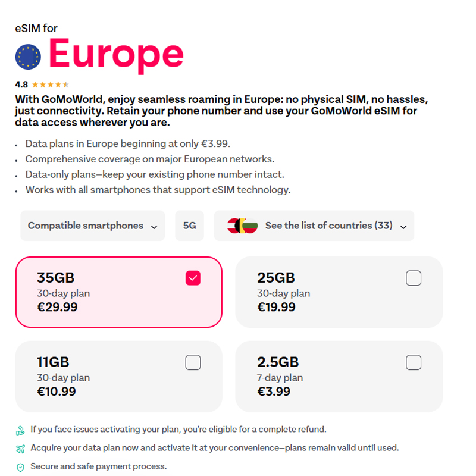The height and width of the screenshot is (476, 476).
Task: Select the 25GB 30-day plan card
Action: point(339,292)
